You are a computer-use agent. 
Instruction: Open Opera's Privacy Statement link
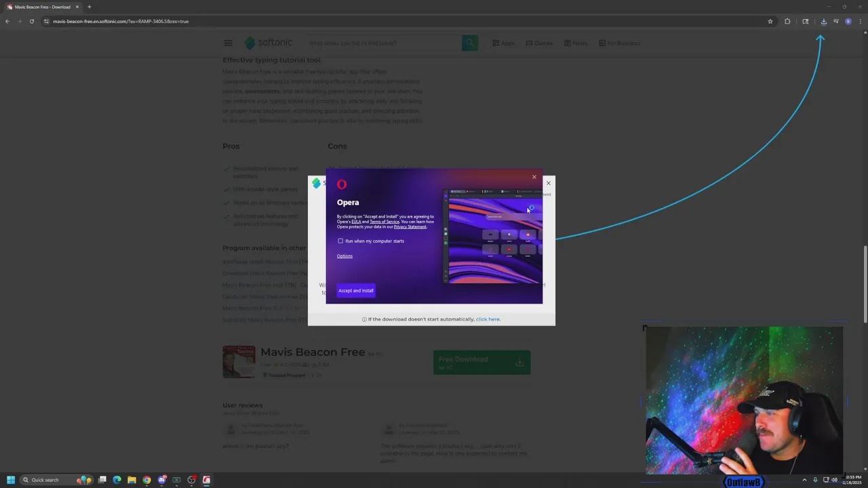(x=410, y=226)
